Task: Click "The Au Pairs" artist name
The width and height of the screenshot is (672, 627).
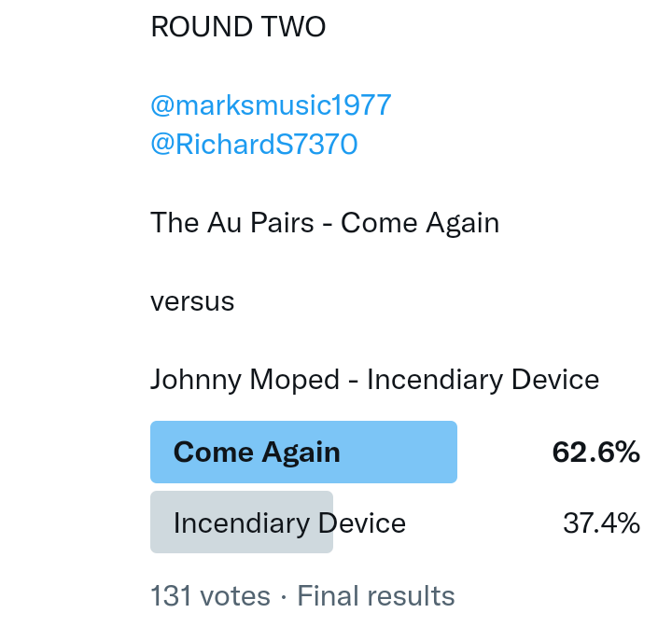Action: [232, 223]
